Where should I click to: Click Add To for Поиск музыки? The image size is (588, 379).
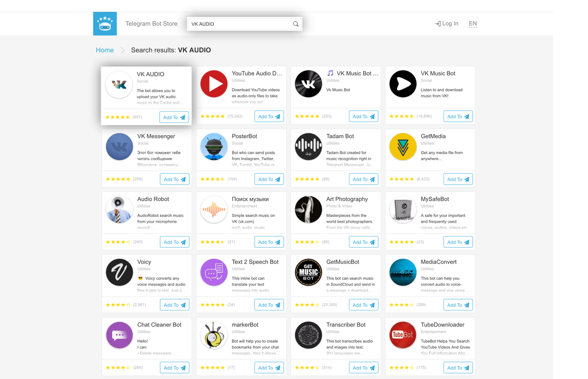(x=269, y=242)
